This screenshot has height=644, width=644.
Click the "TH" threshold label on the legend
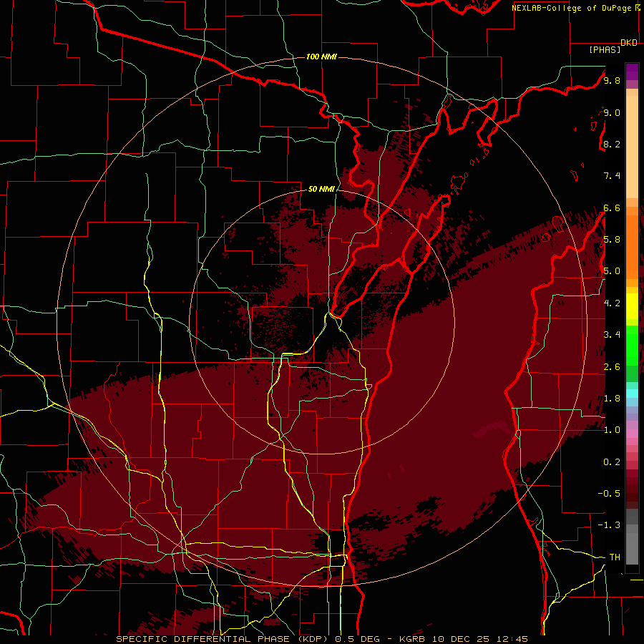(x=615, y=557)
